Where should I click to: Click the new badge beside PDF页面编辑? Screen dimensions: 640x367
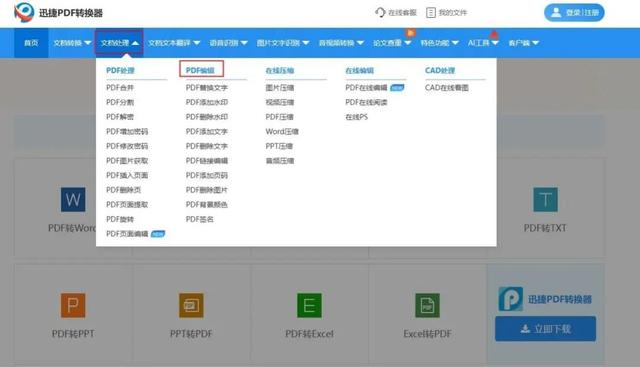coord(158,234)
